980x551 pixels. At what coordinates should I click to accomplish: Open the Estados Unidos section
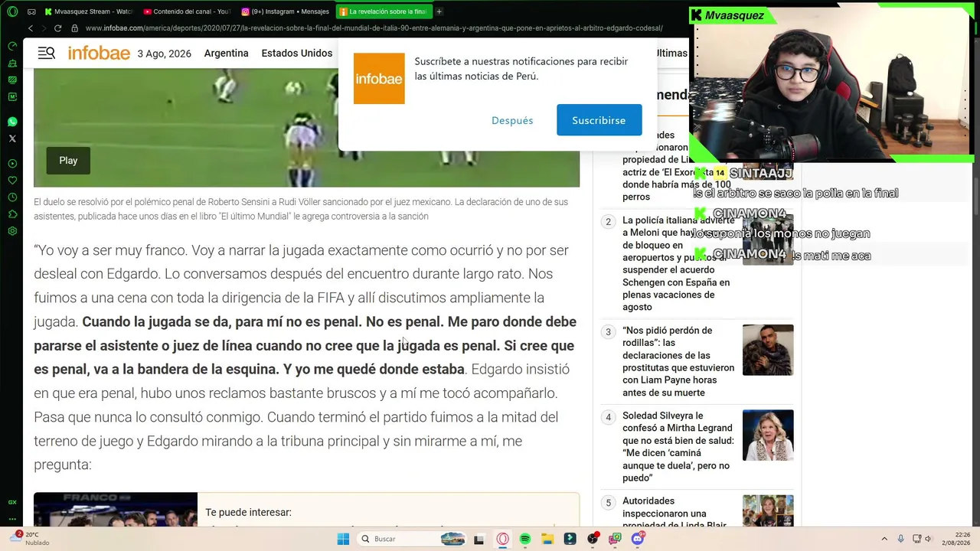coord(297,53)
